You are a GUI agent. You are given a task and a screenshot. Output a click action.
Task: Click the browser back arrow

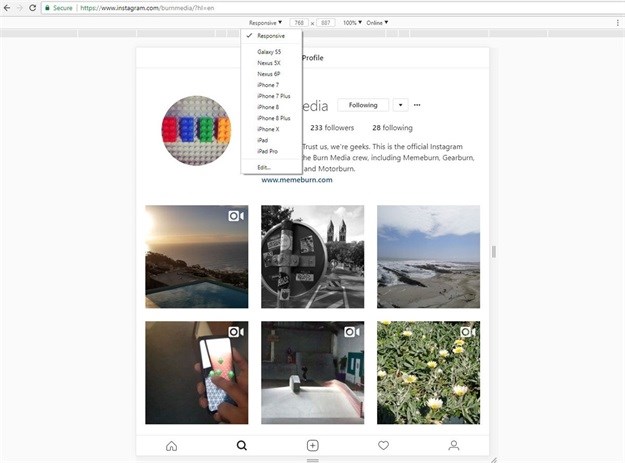[x=6, y=7]
